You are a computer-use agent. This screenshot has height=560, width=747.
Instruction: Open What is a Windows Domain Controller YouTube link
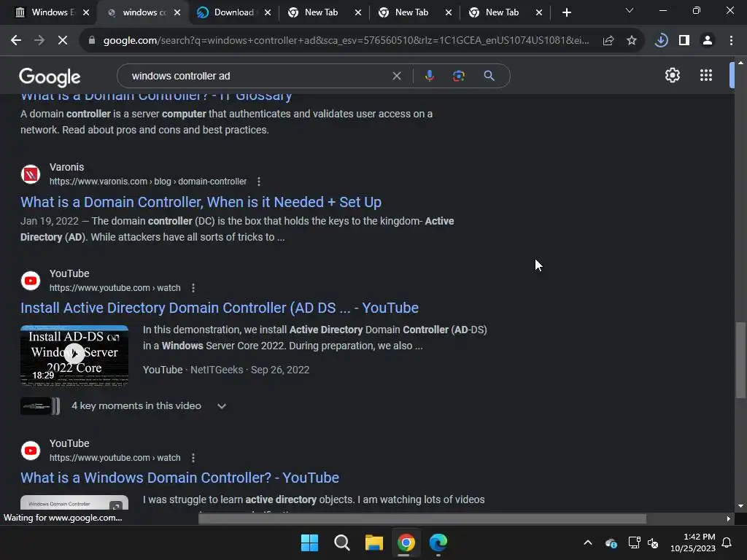click(179, 478)
